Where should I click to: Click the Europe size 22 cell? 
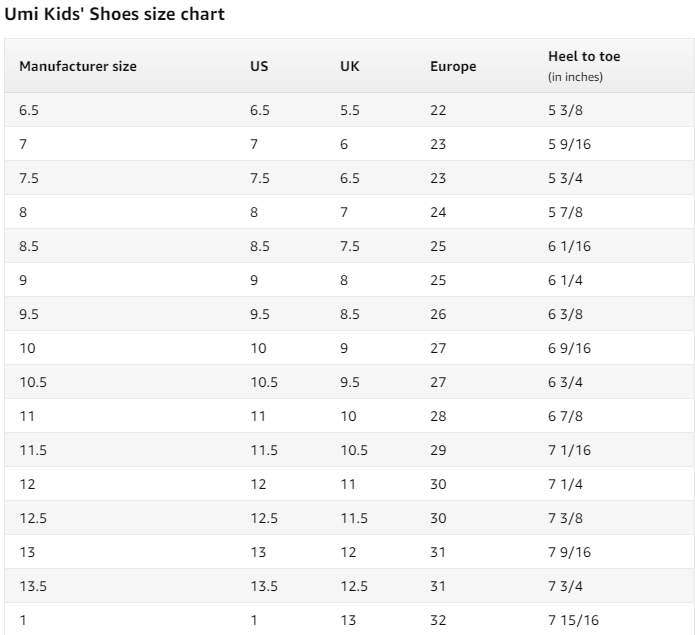(x=438, y=110)
